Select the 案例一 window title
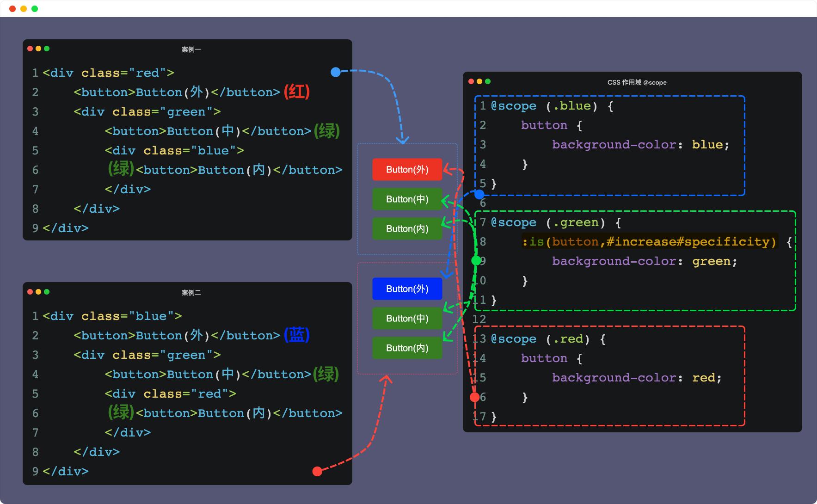 pos(191,49)
